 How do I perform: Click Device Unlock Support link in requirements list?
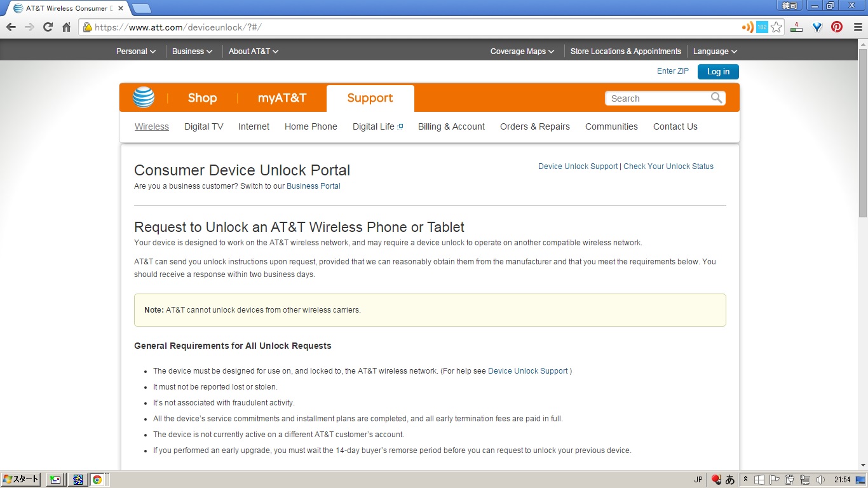(x=528, y=371)
